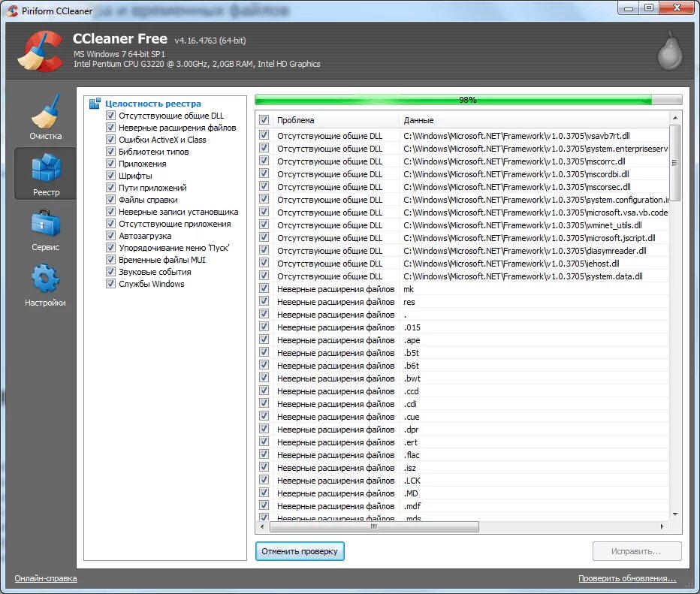700x594 pixels.
Task: Uncheck Временные файлы MUI
Action: tap(110, 260)
